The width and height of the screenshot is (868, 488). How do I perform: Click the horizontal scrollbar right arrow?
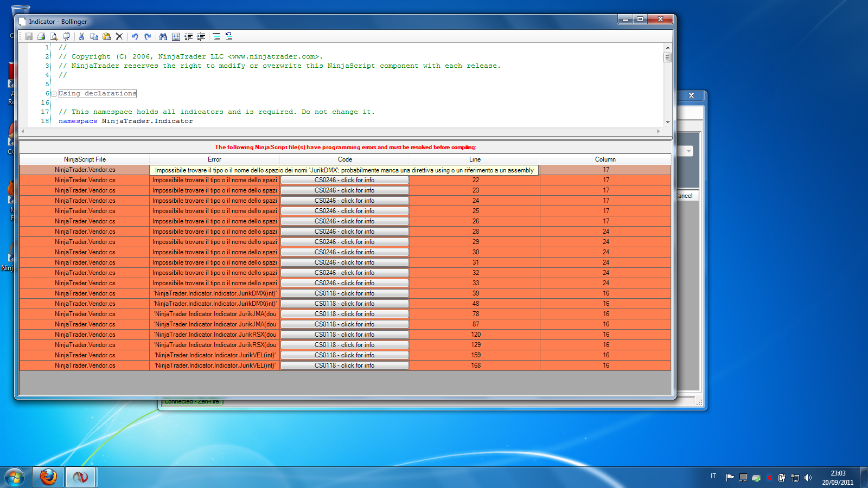(x=658, y=131)
